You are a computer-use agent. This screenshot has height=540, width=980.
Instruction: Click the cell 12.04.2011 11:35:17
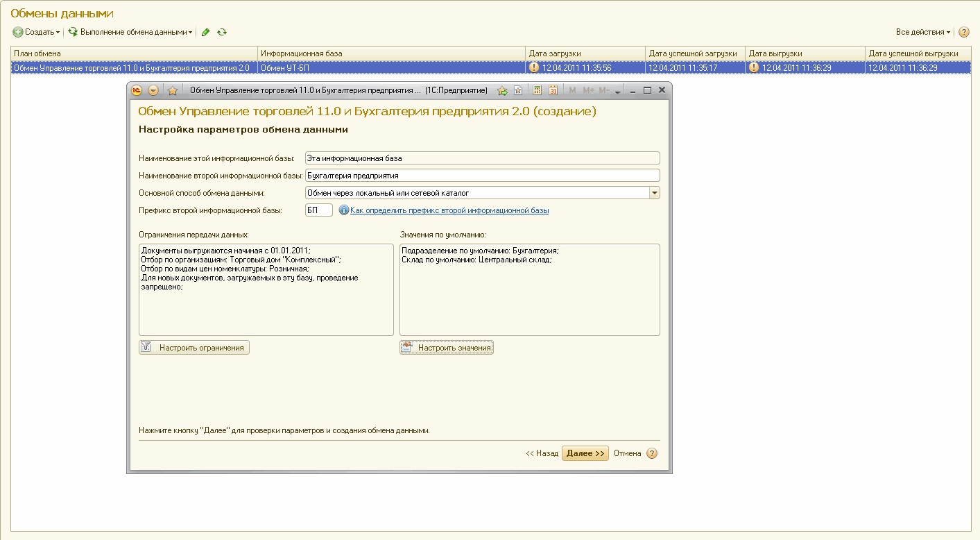(x=695, y=67)
